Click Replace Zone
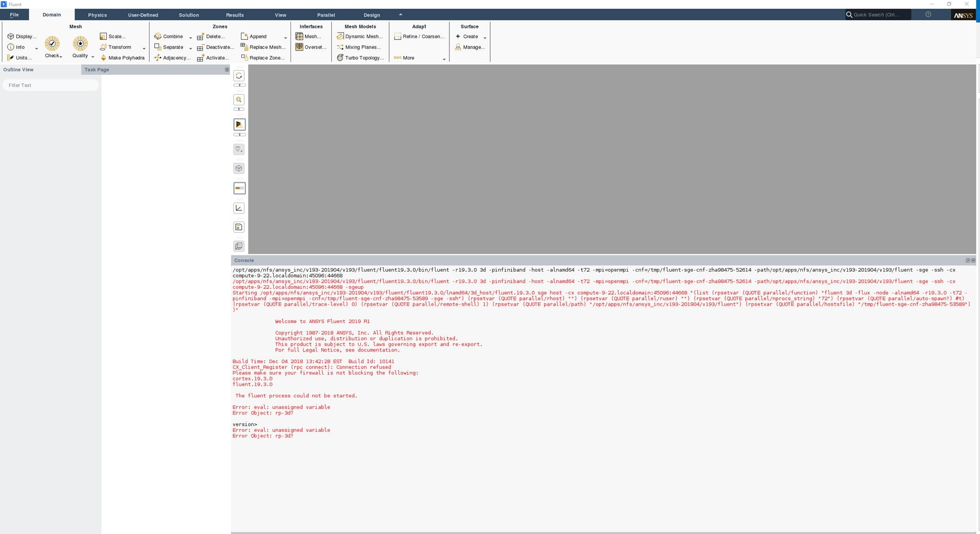 pos(263,58)
